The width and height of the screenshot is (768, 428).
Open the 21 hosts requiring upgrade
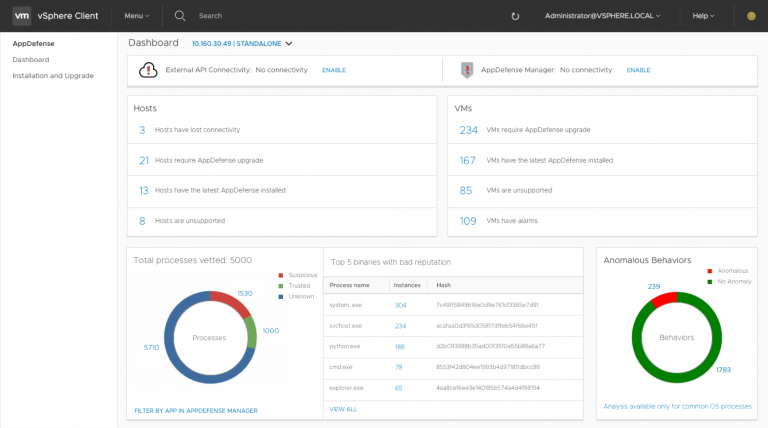click(x=144, y=161)
